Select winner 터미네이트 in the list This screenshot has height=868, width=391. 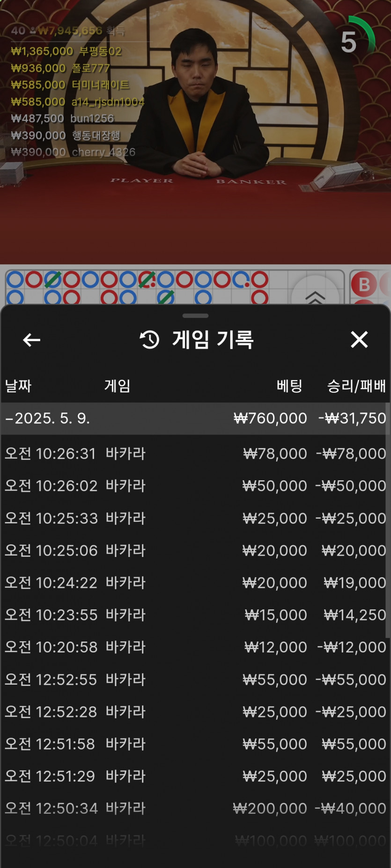(x=70, y=85)
